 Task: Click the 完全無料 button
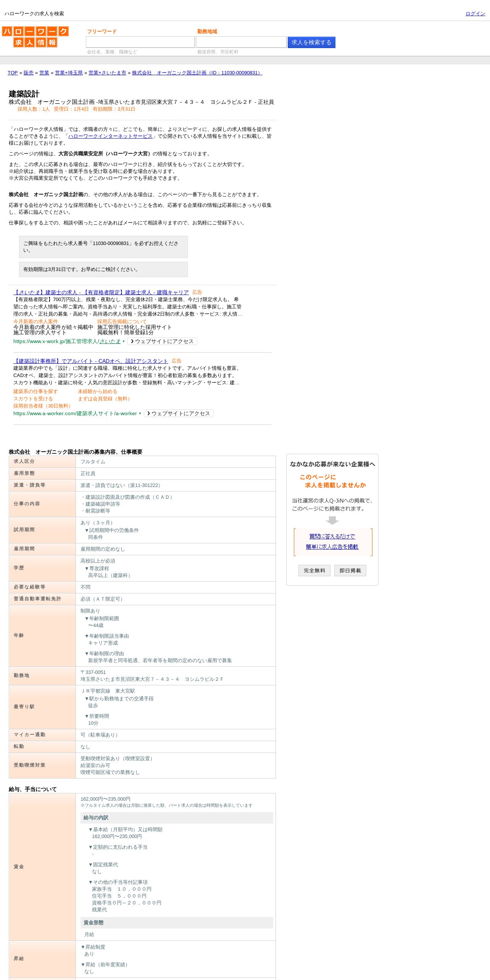[x=314, y=571]
